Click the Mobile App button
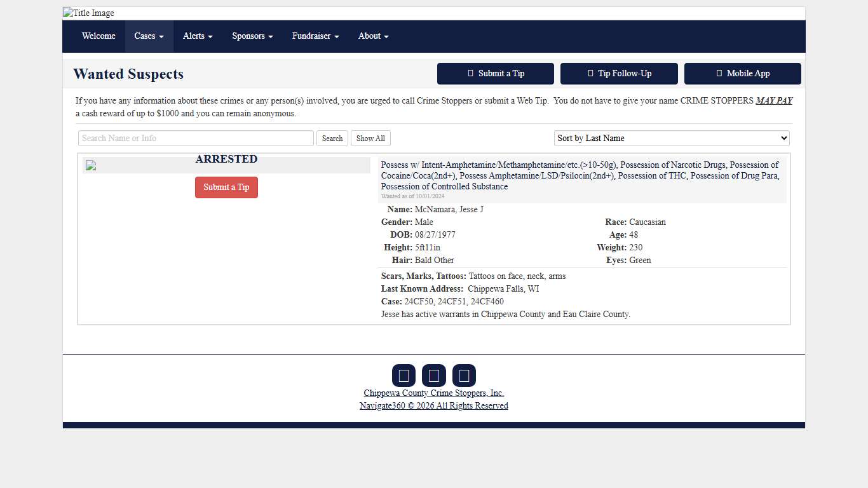Image resolution: width=868 pixels, height=488 pixels. pyautogui.click(x=742, y=74)
